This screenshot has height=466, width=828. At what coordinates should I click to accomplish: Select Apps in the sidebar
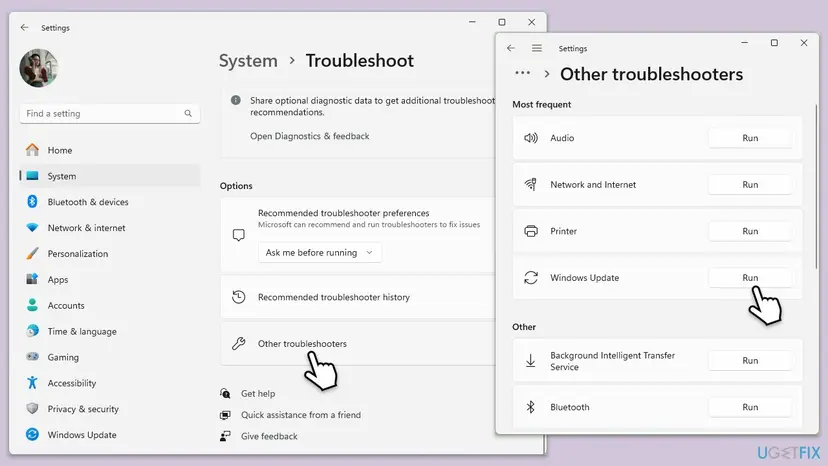110,279
